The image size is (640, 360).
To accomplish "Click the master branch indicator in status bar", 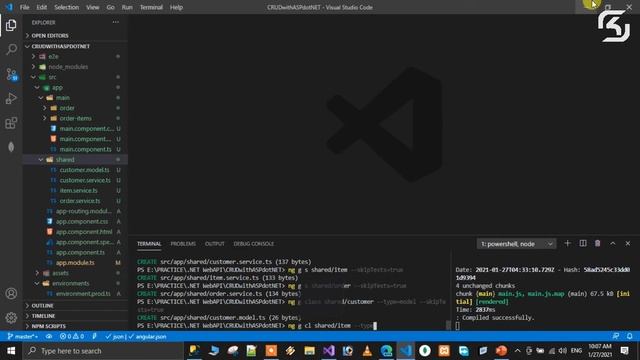I will [x=23, y=336].
